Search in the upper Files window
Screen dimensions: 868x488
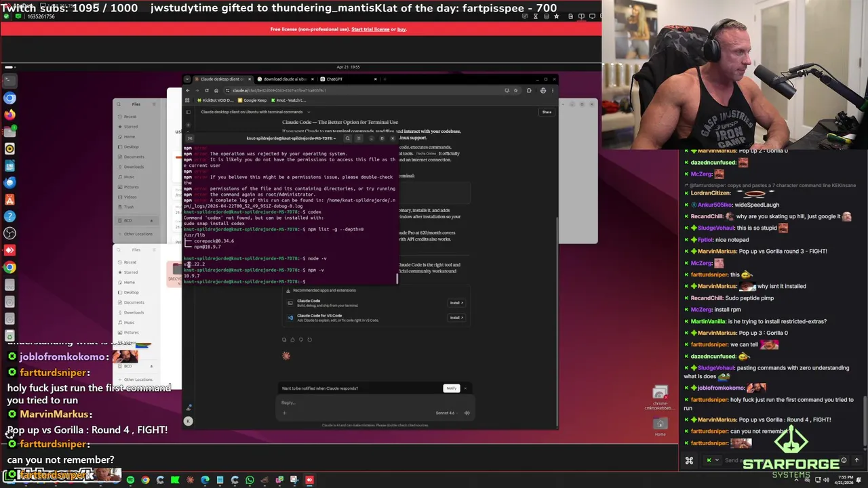point(119,104)
